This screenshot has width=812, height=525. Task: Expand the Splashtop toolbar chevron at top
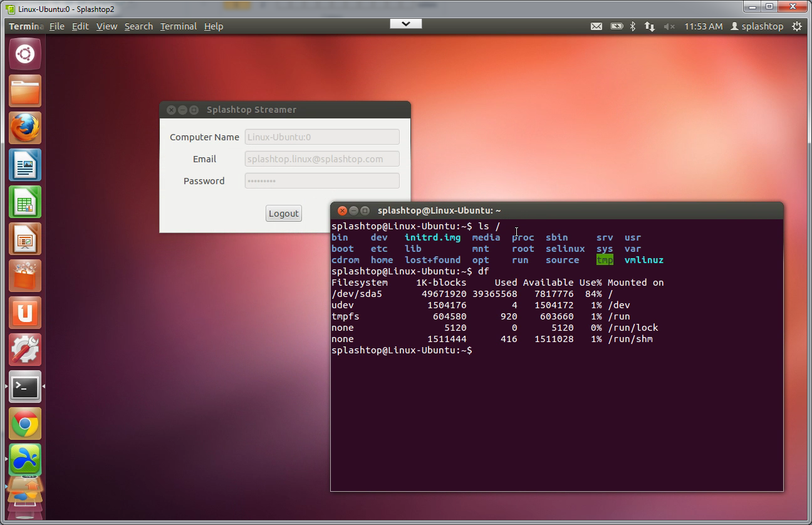pos(405,24)
